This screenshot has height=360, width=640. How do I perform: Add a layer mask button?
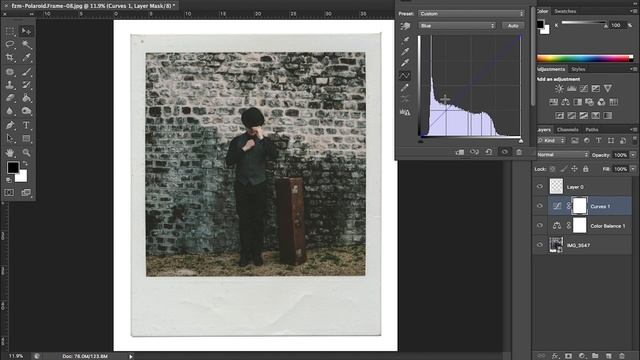pyautogui.click(x=568, y=356)
